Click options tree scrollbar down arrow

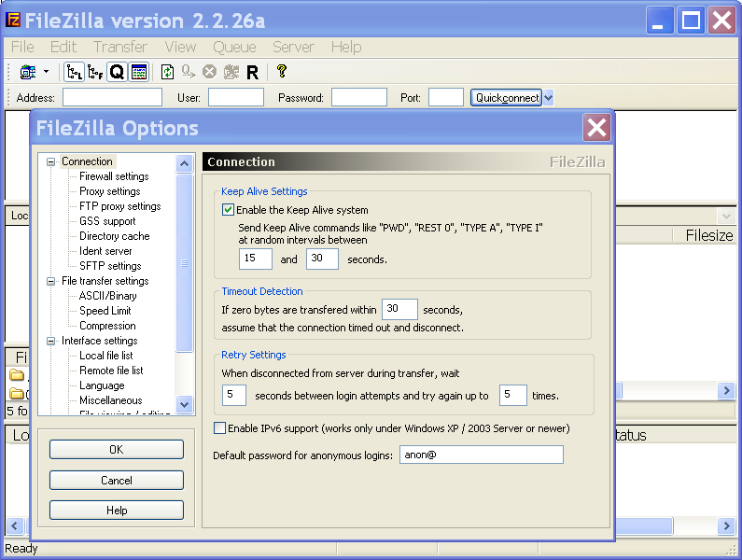point(185,405)
